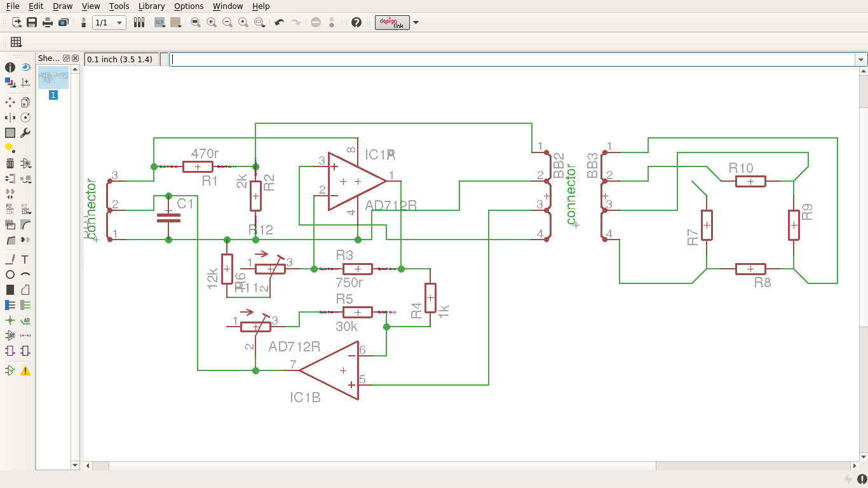The width and height of the screenshot is (868, 488).
Task: Select the Value tool
Action: [25, 208]
